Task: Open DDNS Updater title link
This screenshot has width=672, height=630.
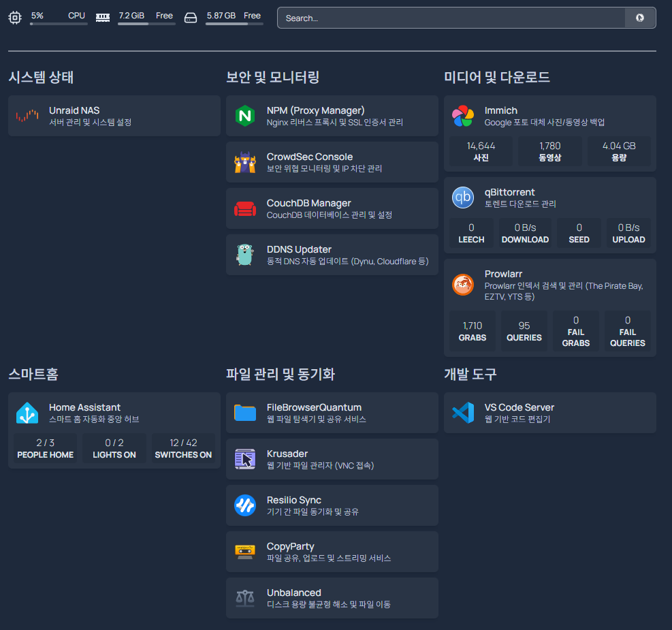Action: pos(299,249)
